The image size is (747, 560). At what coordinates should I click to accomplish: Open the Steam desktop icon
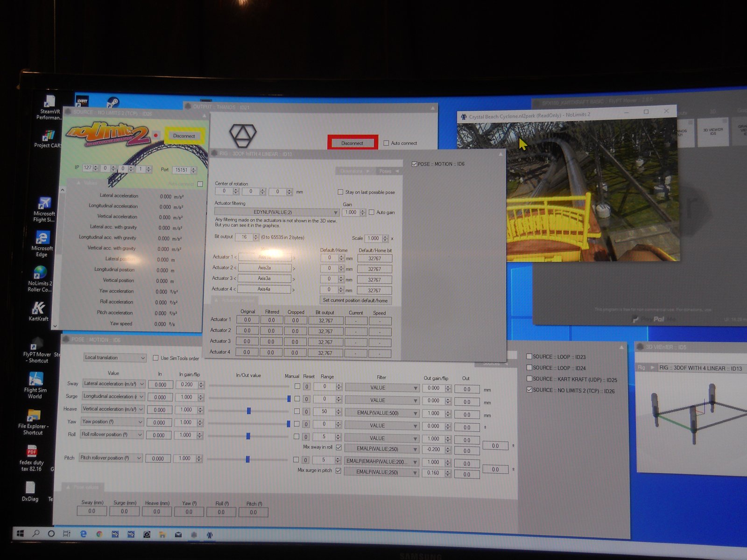click(x=113, y=102)
